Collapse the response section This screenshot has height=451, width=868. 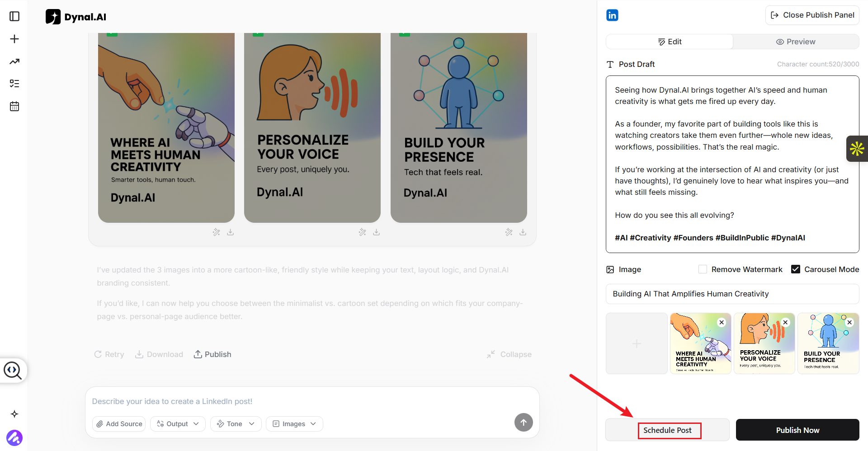point(509,354)
